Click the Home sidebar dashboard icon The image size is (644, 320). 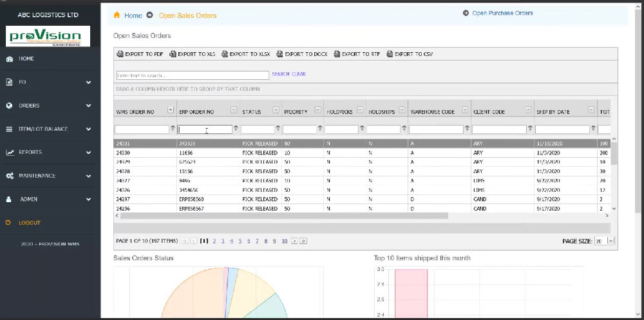10,59
